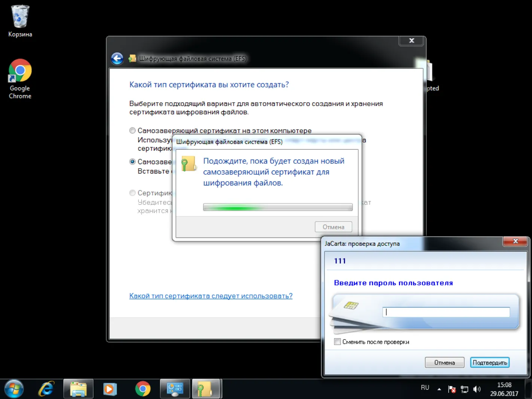Open the Windows Start menu orb
The image size is (532, 399).
[14, 389]
